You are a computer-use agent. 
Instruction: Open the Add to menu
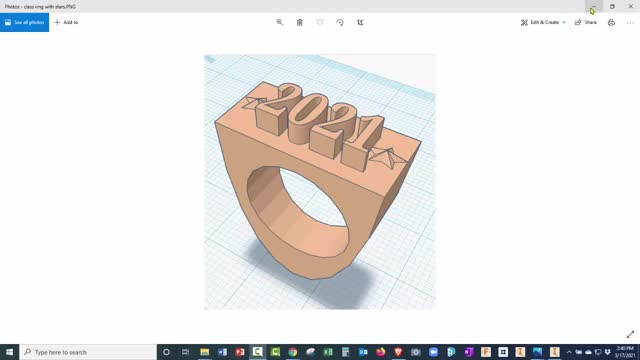(66, 22)
